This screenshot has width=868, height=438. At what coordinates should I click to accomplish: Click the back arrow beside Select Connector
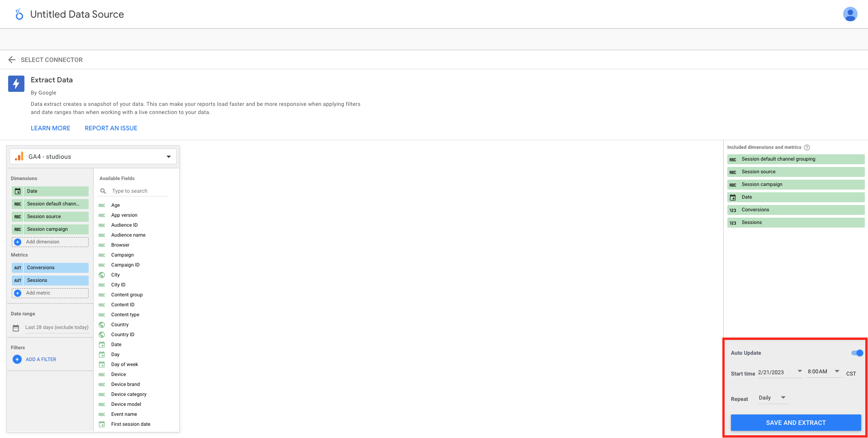tap(12, 60)
